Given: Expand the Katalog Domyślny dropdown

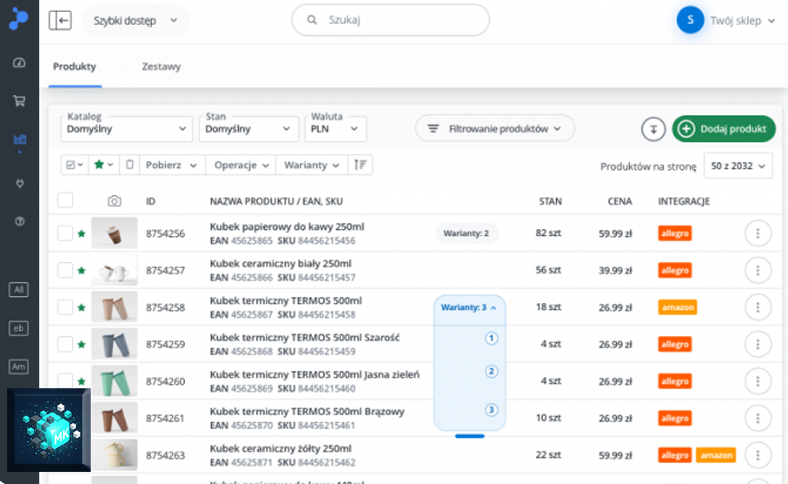Looking at the screenshot, I should (126, 129).
